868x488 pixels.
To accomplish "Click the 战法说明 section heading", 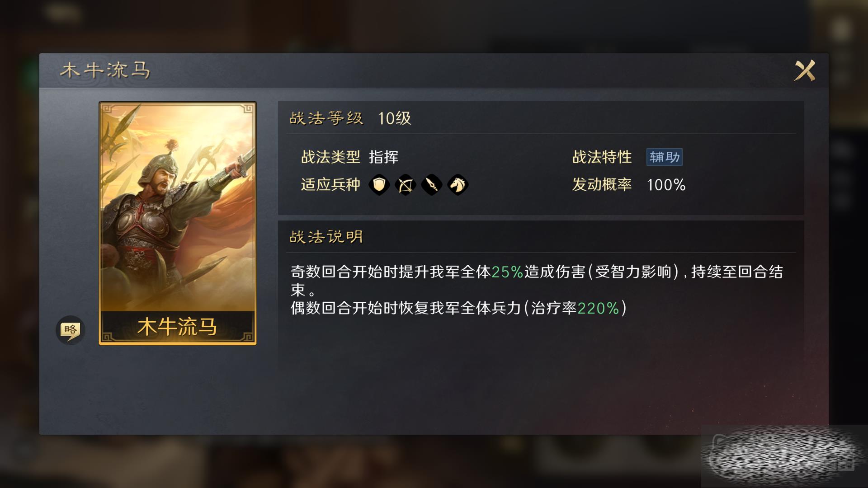I will (326, 237).
